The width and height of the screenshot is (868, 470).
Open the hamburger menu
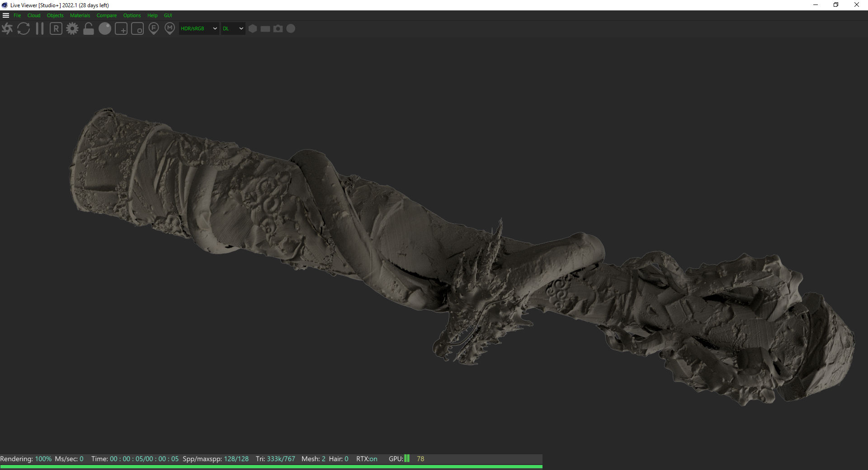6,15
